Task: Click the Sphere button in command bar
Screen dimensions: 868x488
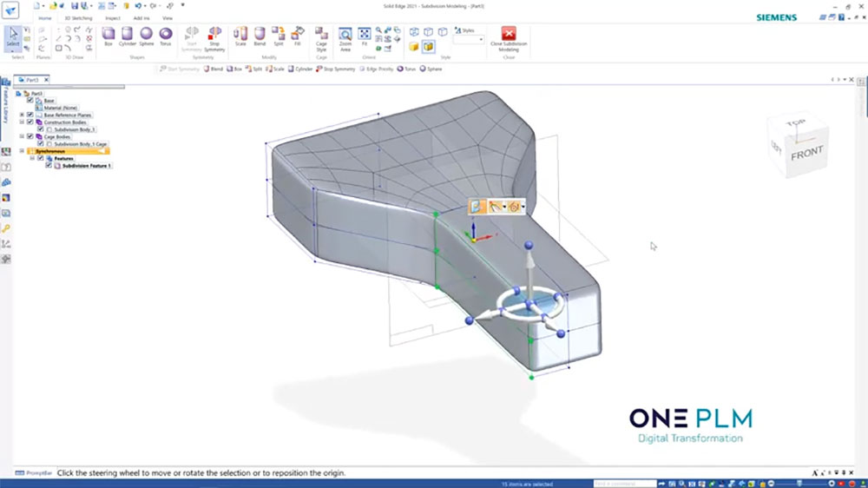Action: [x=431, y=69]
